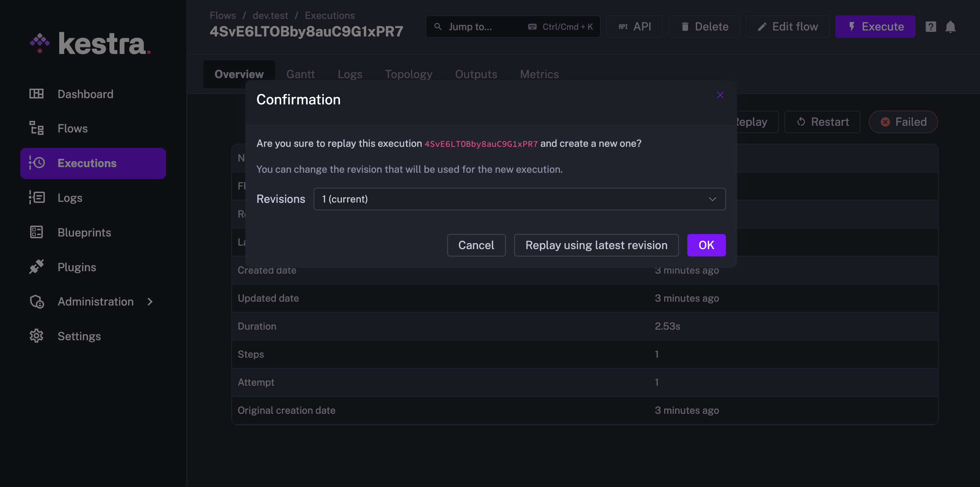Click the Logs icon in sidebar

(x=36, y=197)
